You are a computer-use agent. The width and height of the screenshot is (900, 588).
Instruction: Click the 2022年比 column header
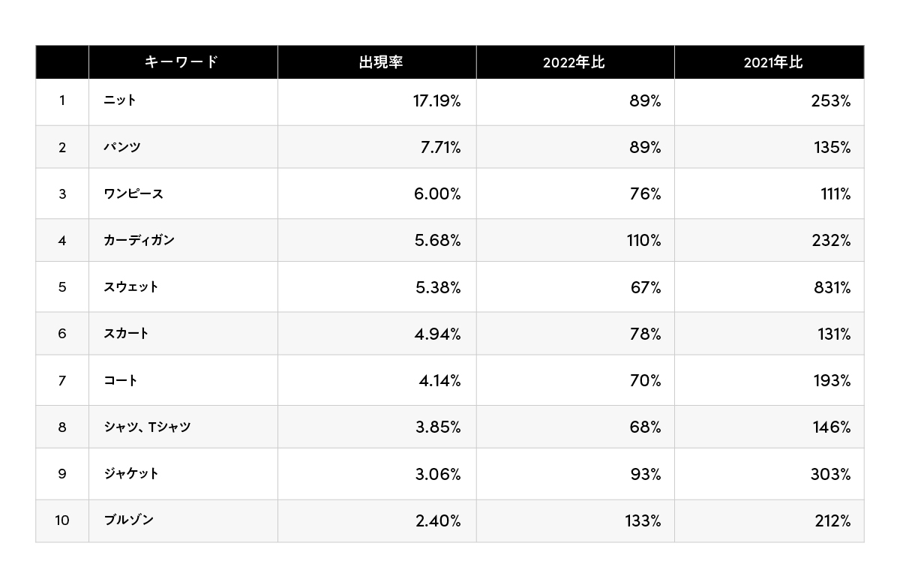click(x=574, y=62)
